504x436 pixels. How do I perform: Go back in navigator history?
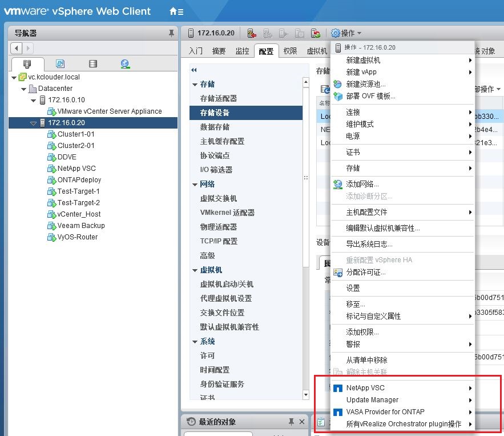[x=17, y=48]
